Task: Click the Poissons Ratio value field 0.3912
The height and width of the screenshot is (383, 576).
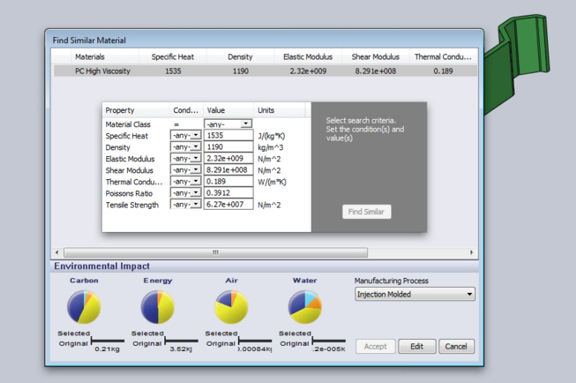Action: 228,193
